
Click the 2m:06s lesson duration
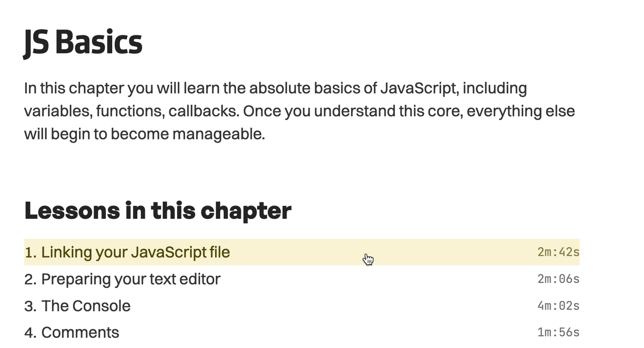click(558, 279)
